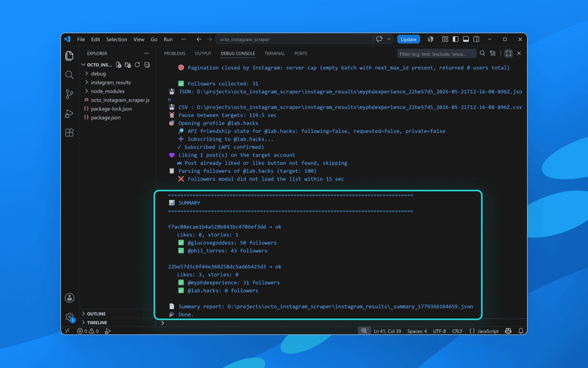Go back using the title bar arrow

point(199,39)
